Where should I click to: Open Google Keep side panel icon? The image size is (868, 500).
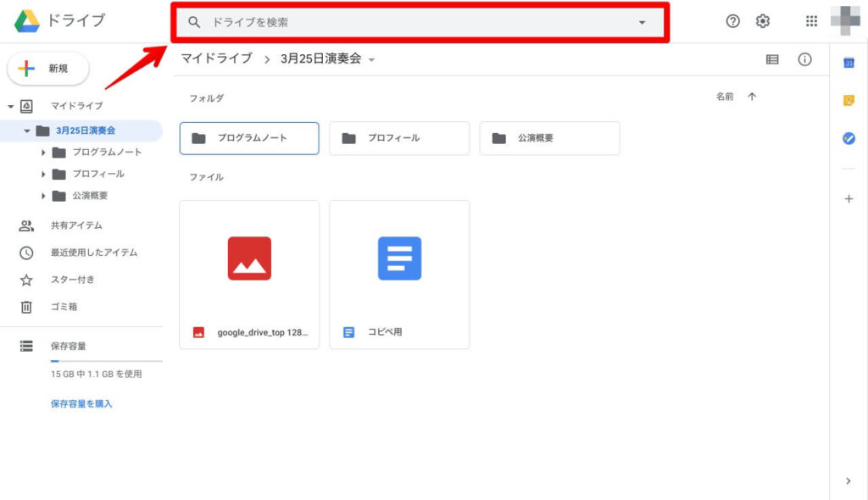[x=849, y=100]
